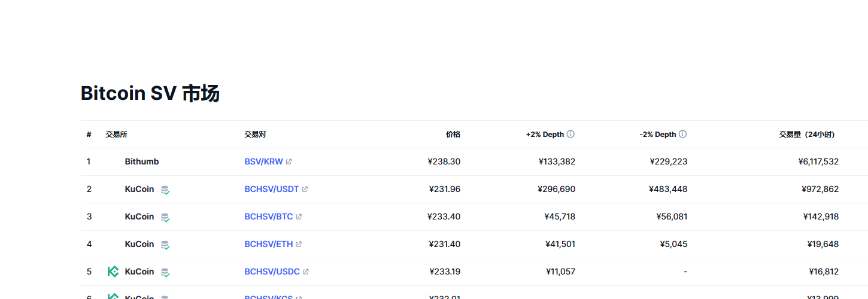Viewport: 868px width, 299px height.
Task: Click external-link icon next to BCHSV/BTC
Action: click(299, 216)
